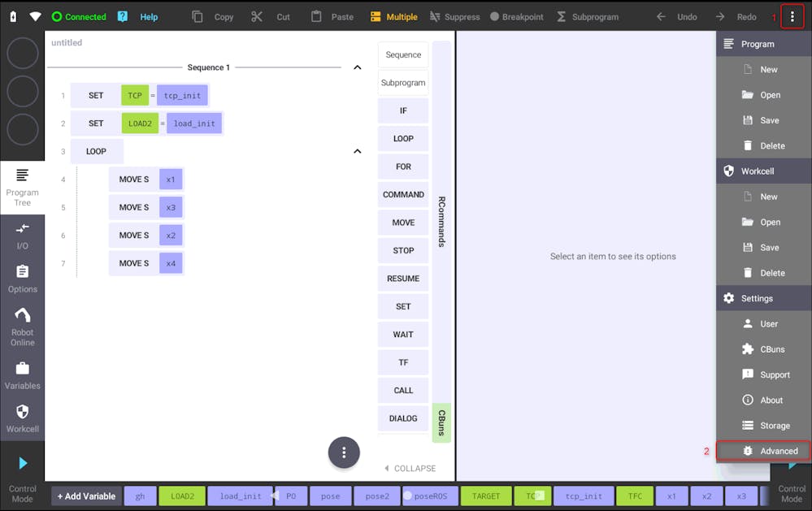Collapse the Sequence 1 section
This screenshot has height=511, width=812.
point(357,67)
